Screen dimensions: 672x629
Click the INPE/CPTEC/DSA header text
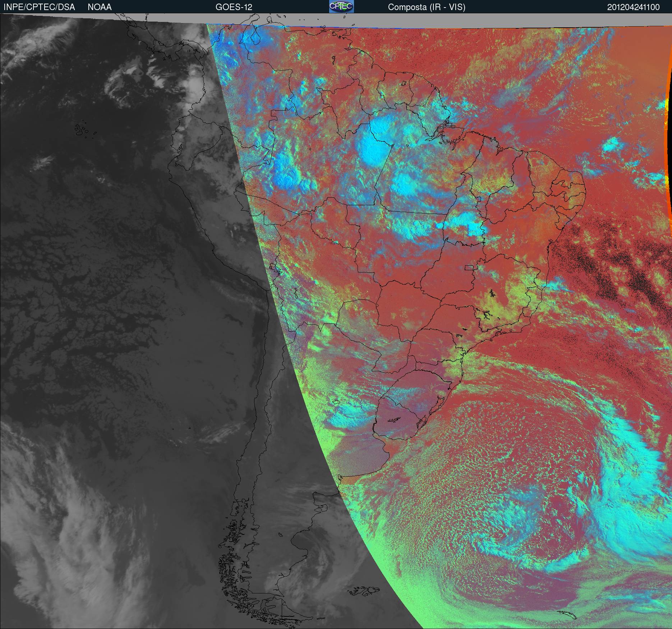coord(39,7)
